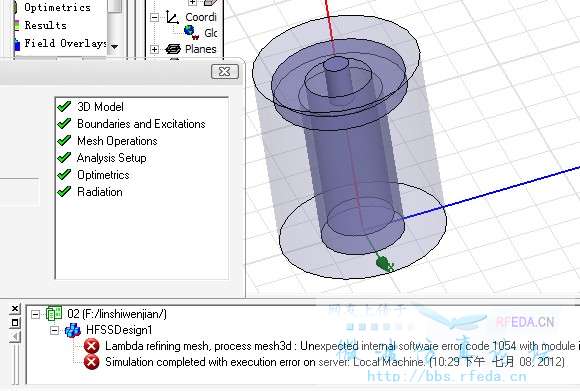Click the message panel restore square icon
Viewport: 580px width, 391px height.
coord(15,323)
